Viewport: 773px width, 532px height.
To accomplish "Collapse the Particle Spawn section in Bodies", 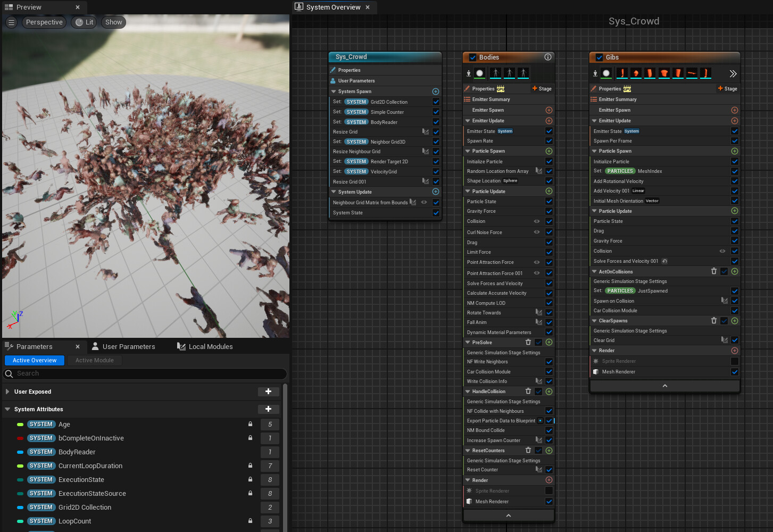I will point(469,151).
